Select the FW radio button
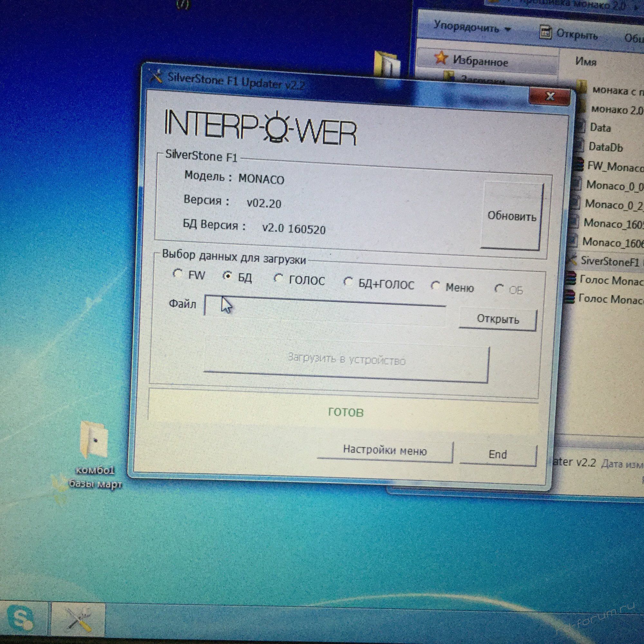 click(x=178, y=274)
